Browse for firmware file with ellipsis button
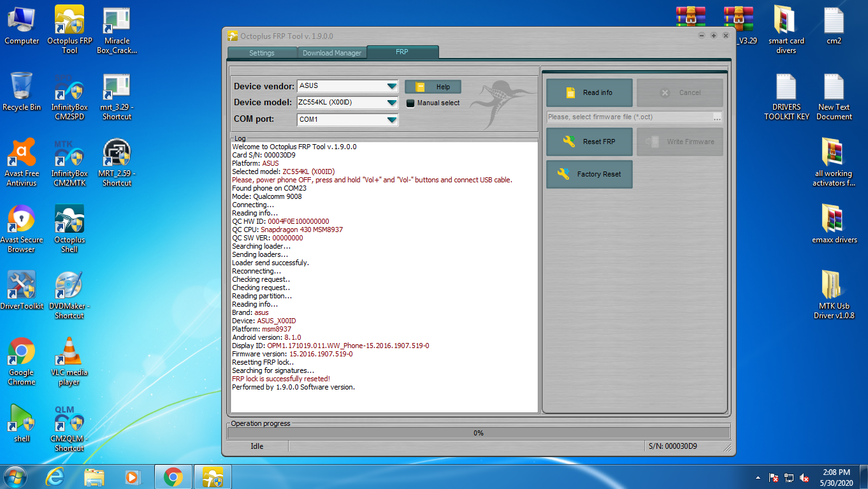 [x=718, y=117]
